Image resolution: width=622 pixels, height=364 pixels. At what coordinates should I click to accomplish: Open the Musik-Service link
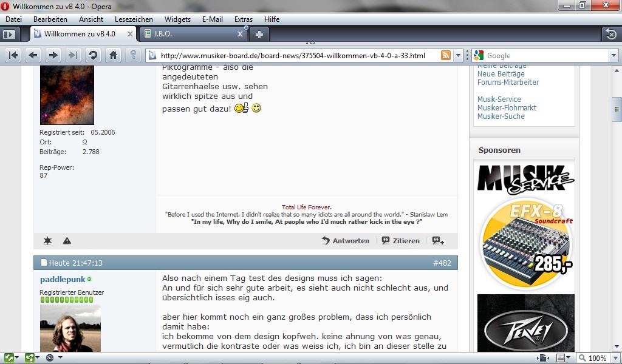(499, 99)
